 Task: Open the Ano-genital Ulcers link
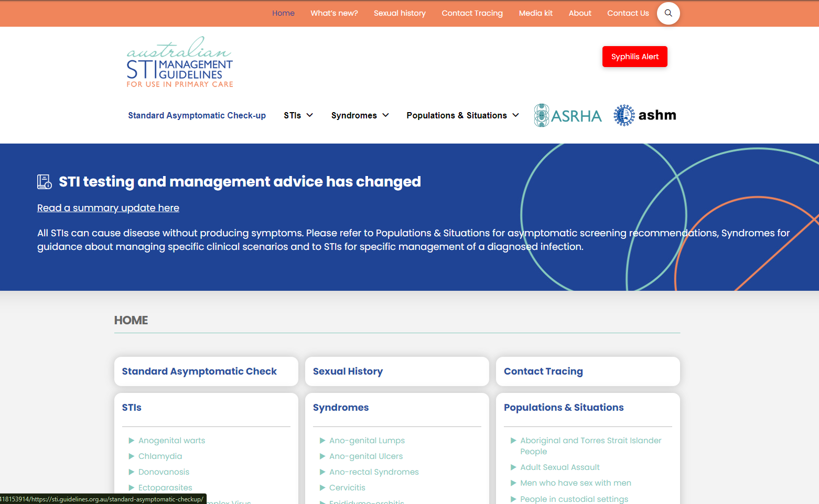coord(366,456)
